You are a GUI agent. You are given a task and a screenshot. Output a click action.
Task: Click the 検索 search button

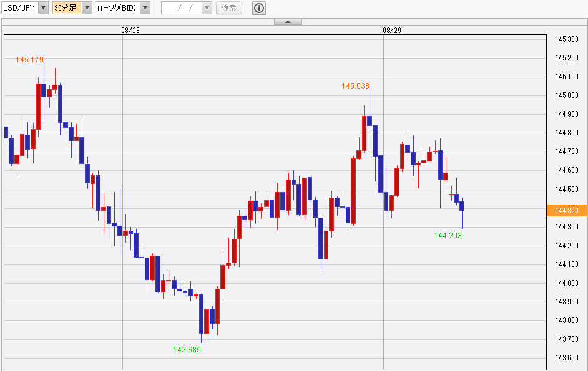228,8
